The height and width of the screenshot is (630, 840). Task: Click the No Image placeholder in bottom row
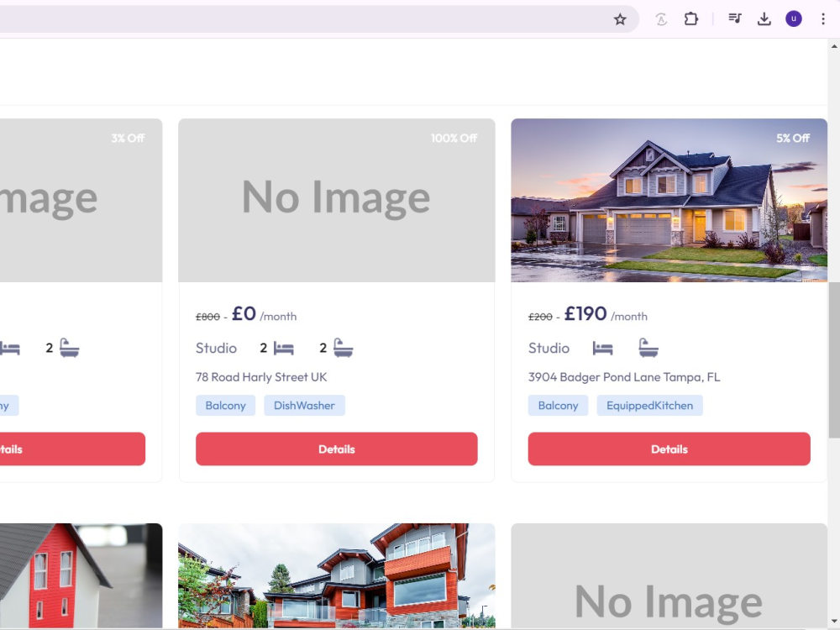pos(669,575)
